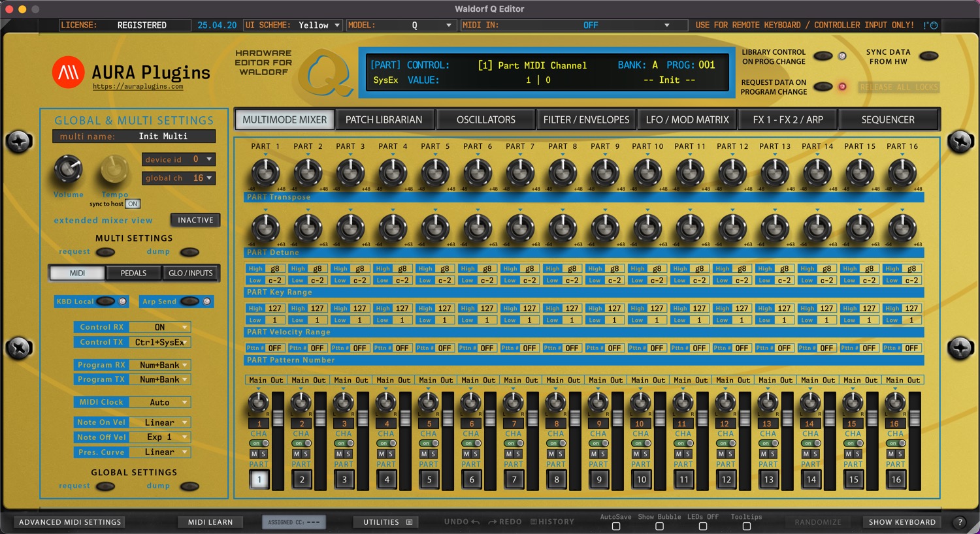Click the Show Keyboard button
The image size is (980, 534).
pyautogui.click(x=902, y=522)
